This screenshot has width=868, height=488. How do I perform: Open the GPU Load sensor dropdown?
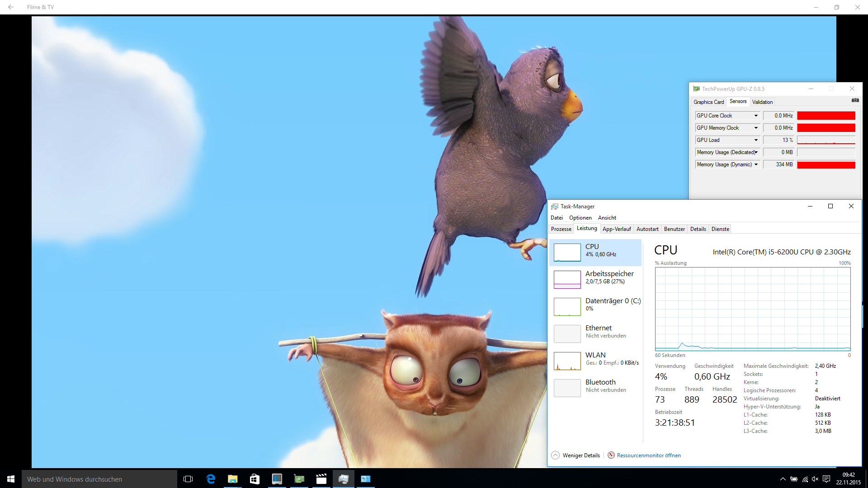click(756, 140)
